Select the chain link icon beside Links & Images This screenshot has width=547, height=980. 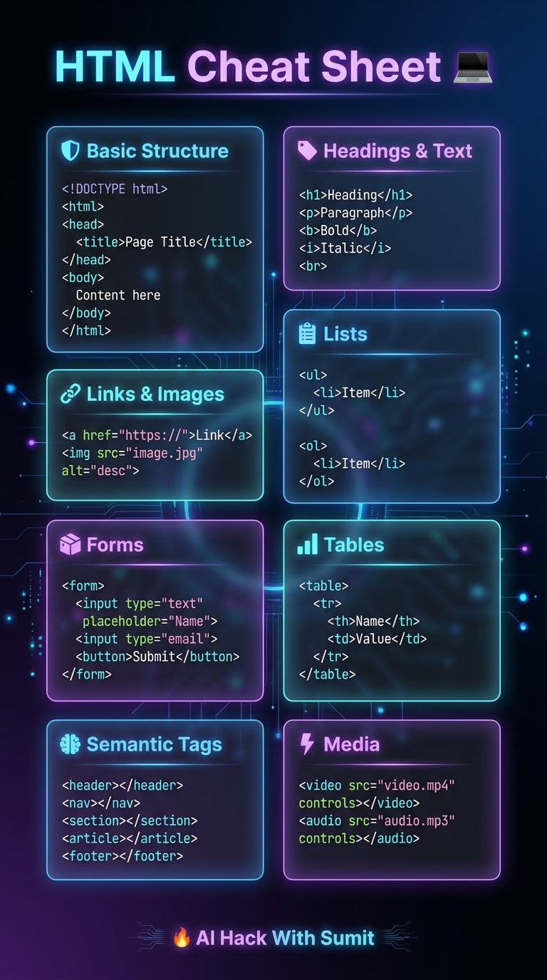[x=70, y=395]
